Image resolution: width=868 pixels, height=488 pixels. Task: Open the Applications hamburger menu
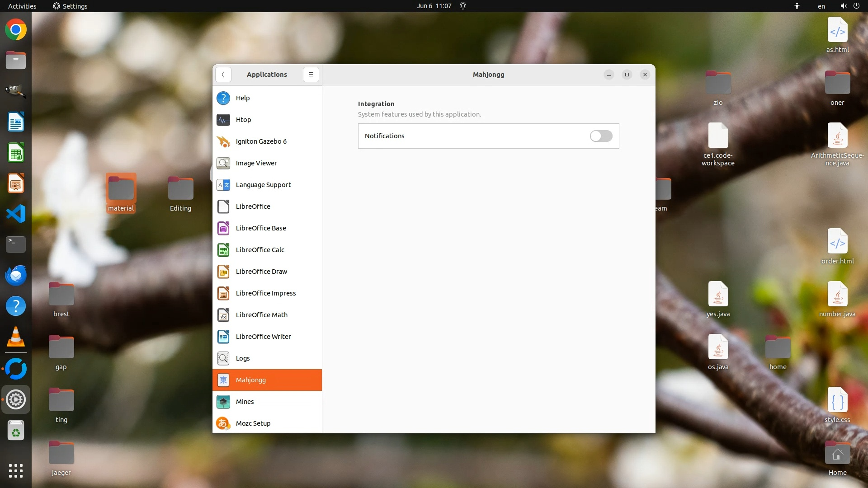[x=311, y=75]
